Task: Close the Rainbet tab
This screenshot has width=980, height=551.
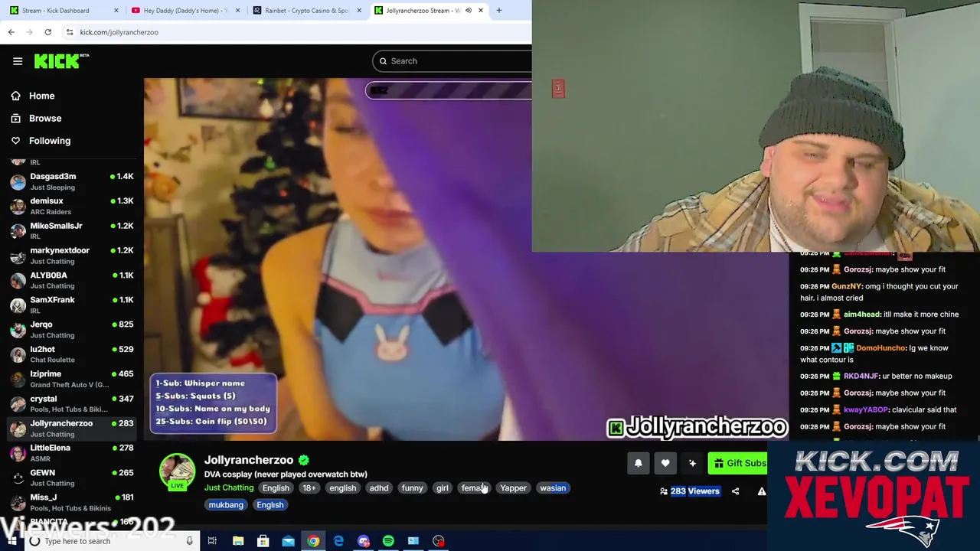Action: (359, 11)
